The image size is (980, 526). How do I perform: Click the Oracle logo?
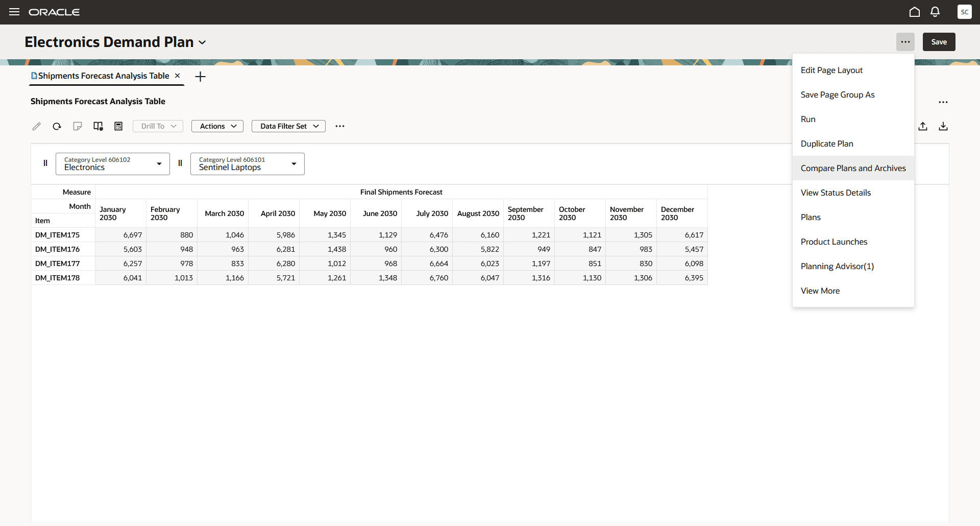pos(54,12)
